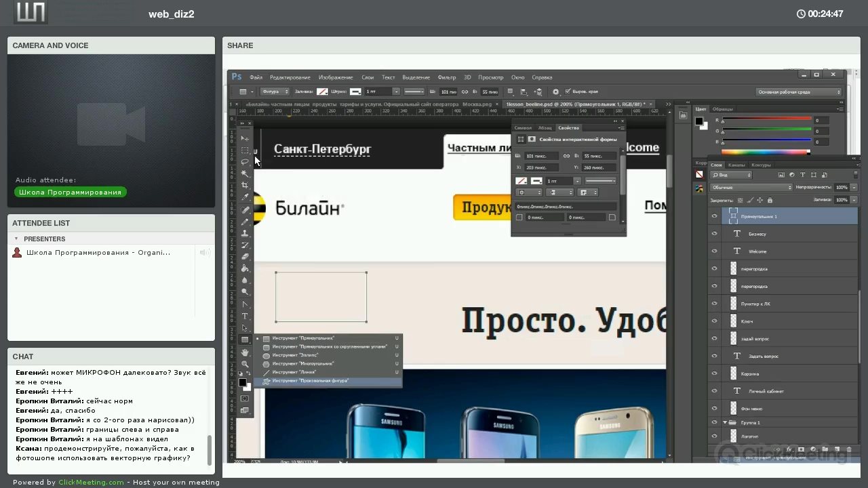Choose the Эллипс tool from flyout

coord(330,355)
